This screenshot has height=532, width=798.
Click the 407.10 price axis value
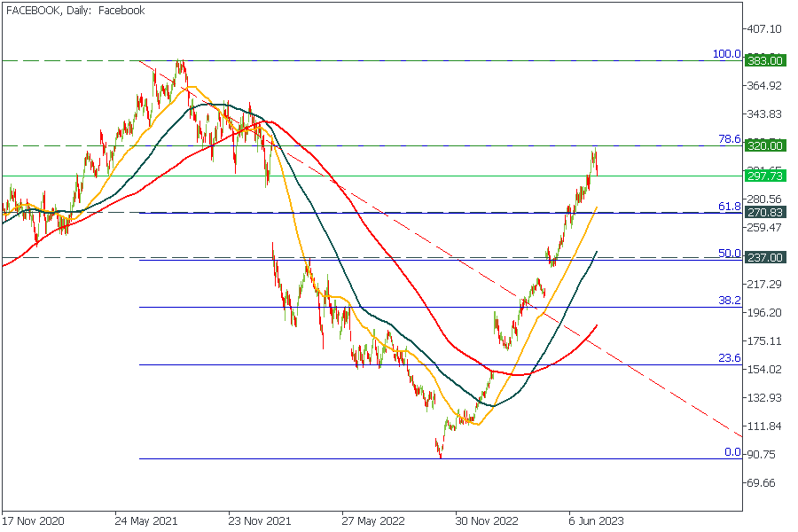tap(764, 29)
